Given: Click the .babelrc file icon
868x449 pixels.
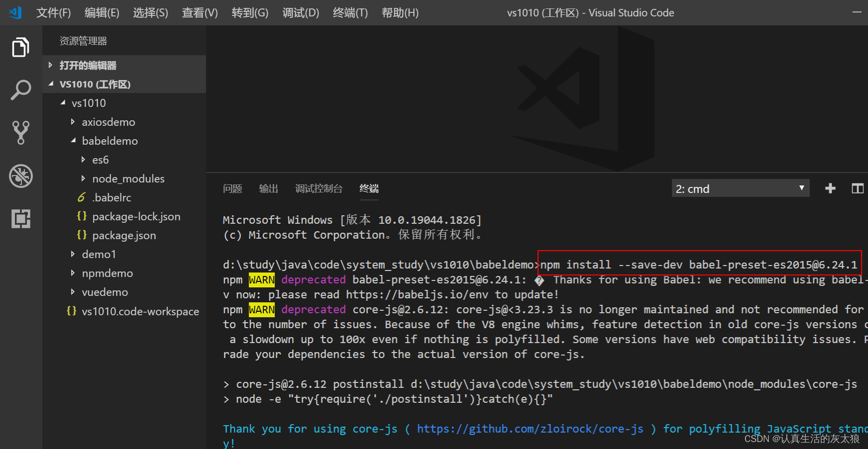Looking at the screenshot, I should click(x=81, y=197).
